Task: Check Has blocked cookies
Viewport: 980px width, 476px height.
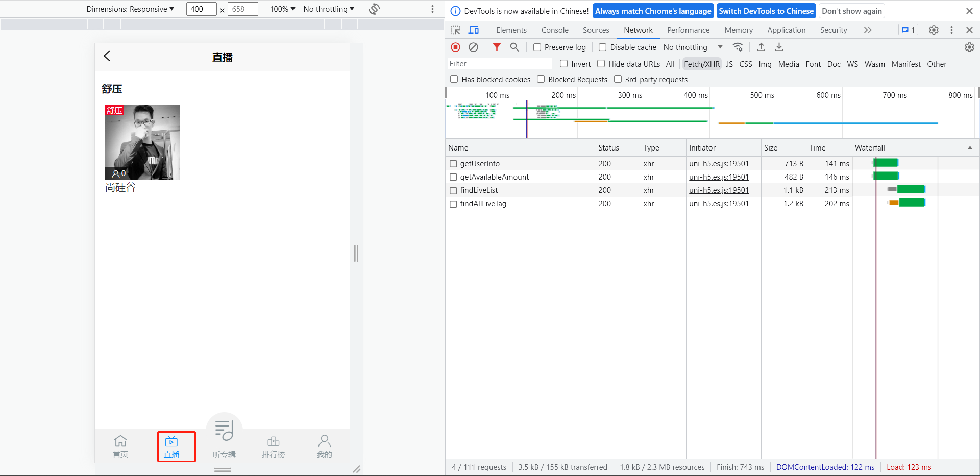Action: pyautogui.click(x=454, y=79)
